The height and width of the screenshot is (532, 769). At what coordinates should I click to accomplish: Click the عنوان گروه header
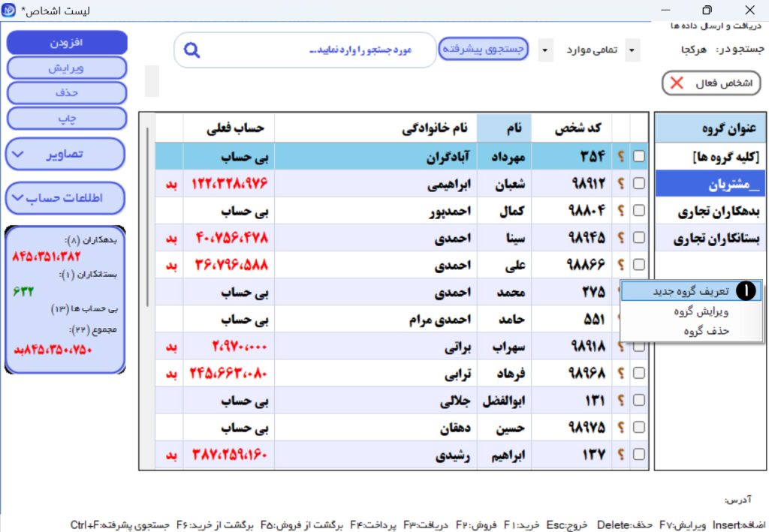710,128
